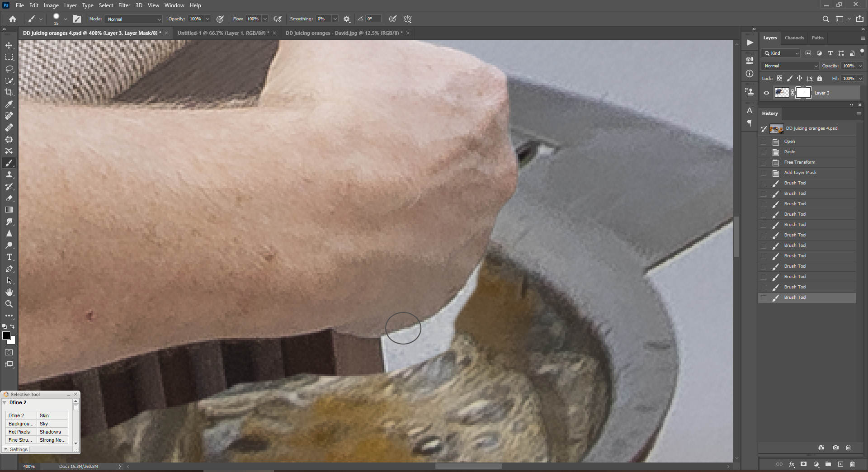Select the Clone Stamp tool
The width and height of the screenshot is (868, 472).
(9, 175)
